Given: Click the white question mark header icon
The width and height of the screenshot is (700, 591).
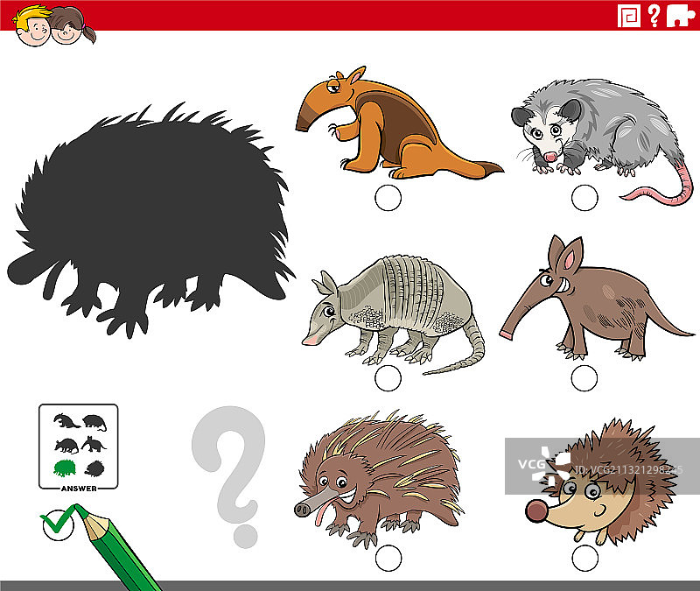Looking at the screenshot, I should click(653, 15).
